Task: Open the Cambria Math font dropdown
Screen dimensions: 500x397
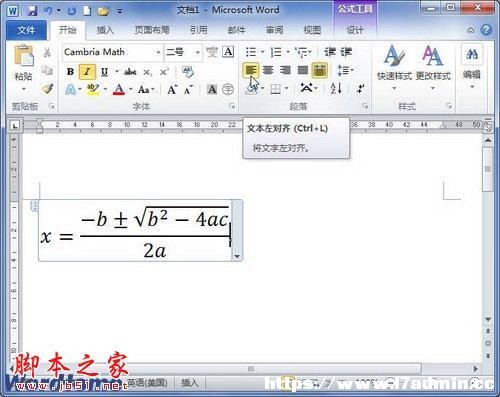Action: 158,52
